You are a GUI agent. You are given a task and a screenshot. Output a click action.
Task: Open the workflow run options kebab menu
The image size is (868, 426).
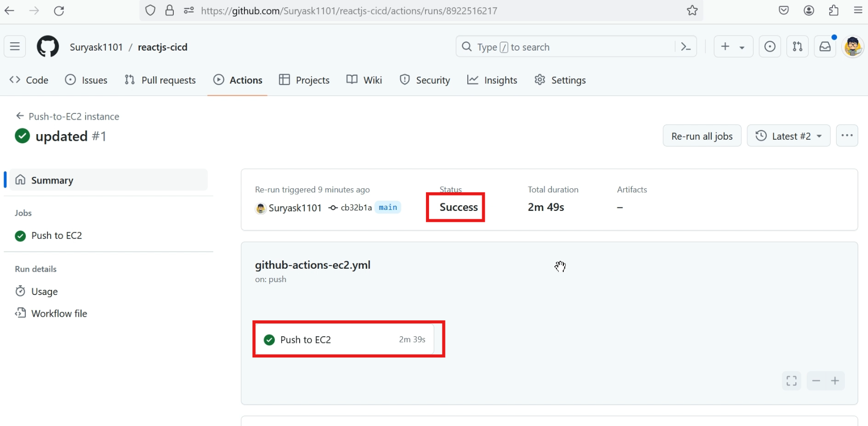[847, 136]
